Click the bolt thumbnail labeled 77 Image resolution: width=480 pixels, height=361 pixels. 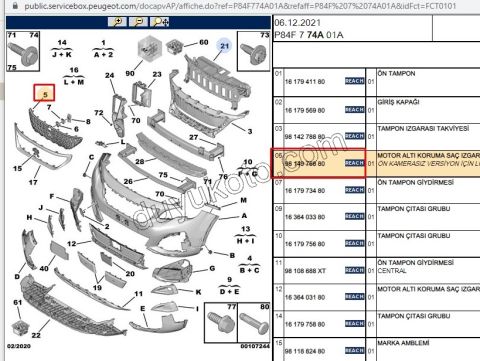coord(220,322)
